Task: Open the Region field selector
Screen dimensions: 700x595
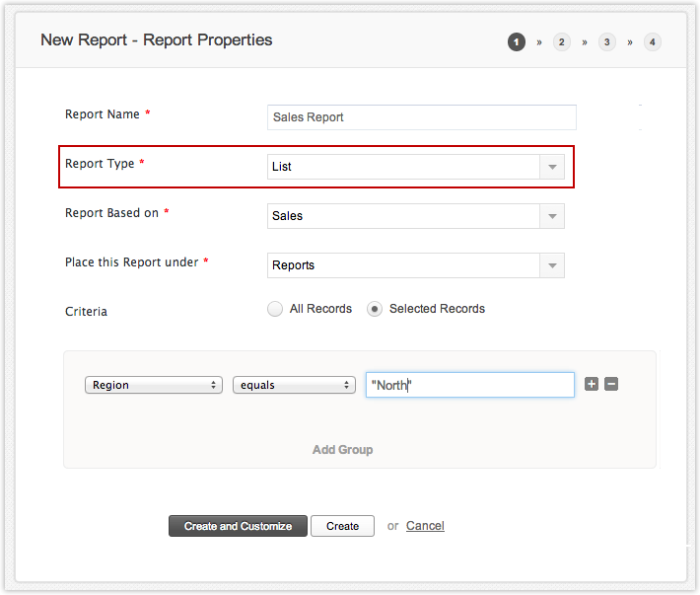Action: click(x=153, y=385)
